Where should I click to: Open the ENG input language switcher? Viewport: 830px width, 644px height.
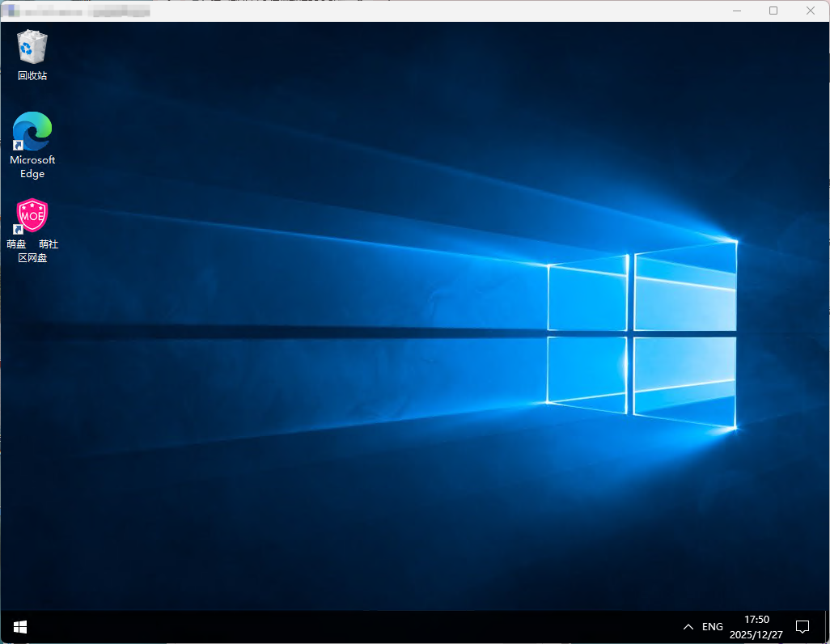713,627
